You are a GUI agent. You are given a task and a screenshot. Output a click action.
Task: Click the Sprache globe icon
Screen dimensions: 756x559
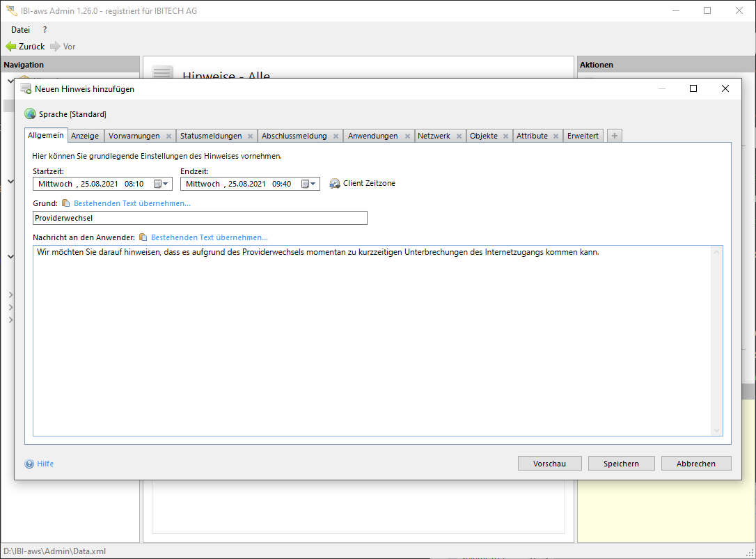(x=30, y=114)
